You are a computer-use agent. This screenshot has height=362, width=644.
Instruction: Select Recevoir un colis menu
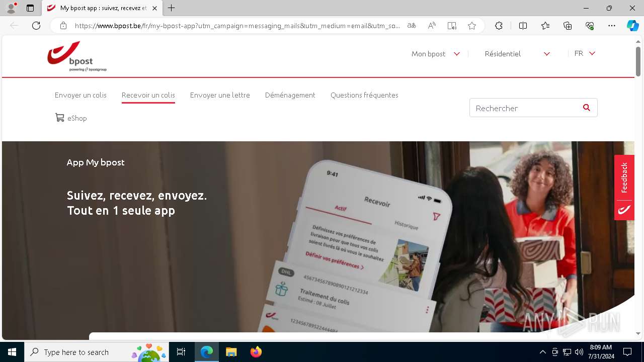pyautogui.click(x=148, y=95)
